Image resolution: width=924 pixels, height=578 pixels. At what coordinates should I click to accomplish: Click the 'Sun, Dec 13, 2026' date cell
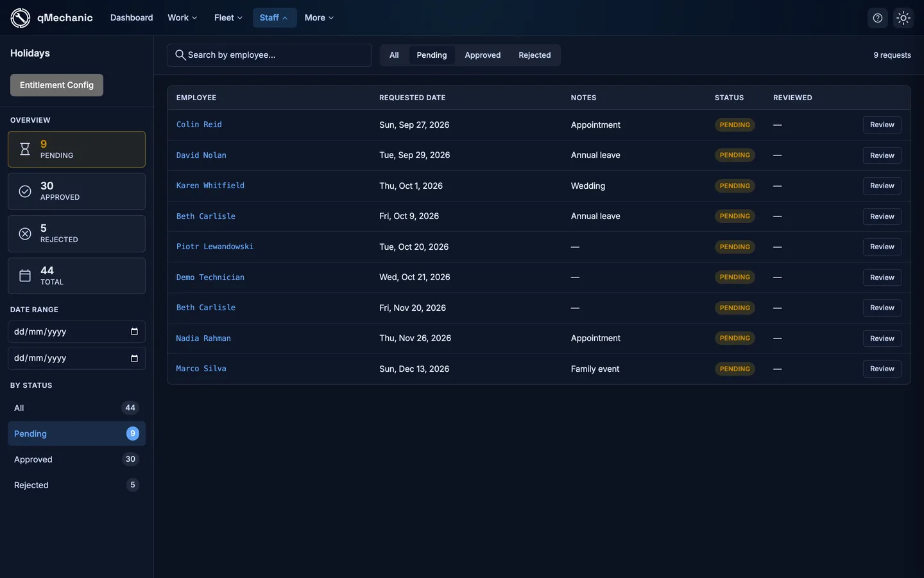415,369
